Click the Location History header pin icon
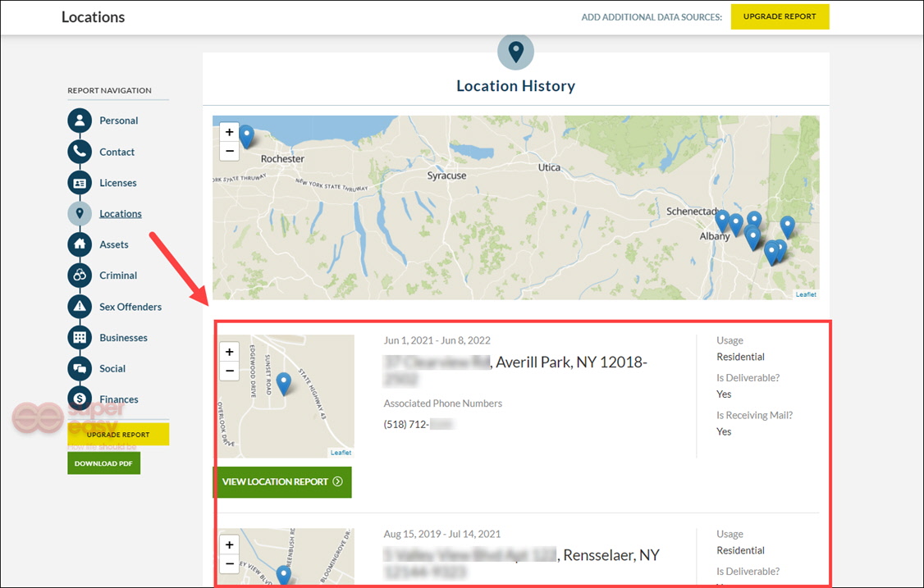 515,52
